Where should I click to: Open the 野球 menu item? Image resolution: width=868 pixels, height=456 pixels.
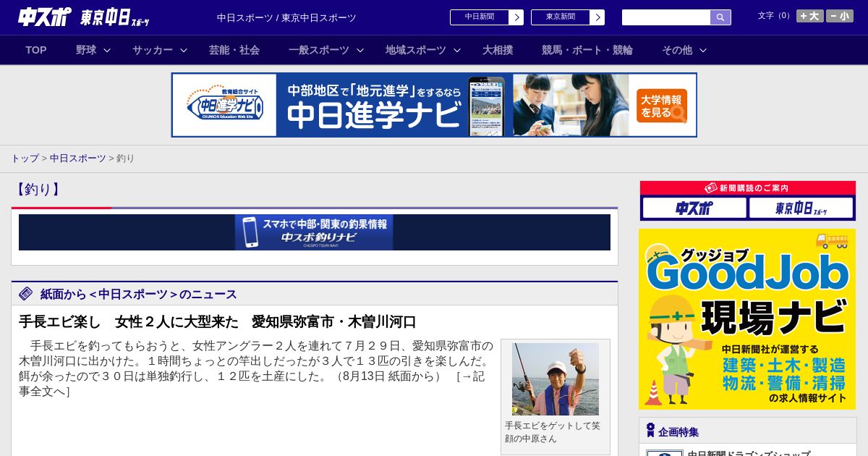[x=86, y=50]
